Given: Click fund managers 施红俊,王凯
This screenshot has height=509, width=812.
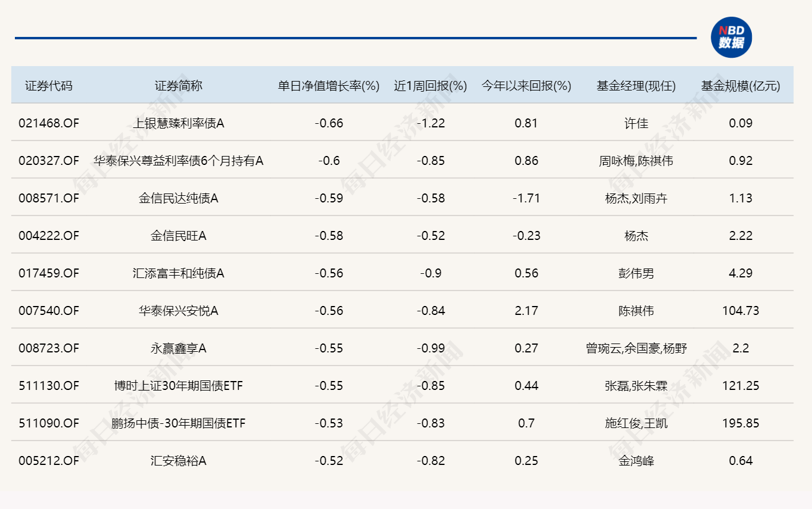Looking at the screenshot, I should [x=636, y=423].
